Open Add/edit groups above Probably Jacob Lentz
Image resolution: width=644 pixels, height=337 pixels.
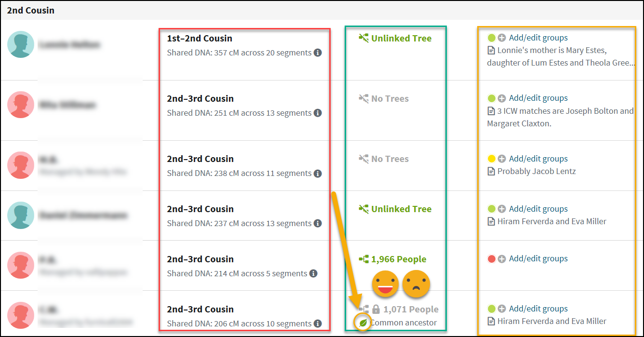pyautogui.click(x=538, y=159)
